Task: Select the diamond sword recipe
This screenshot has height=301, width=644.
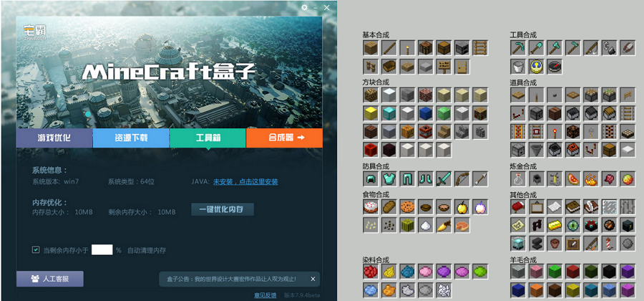Action: [x=444, y=179]
